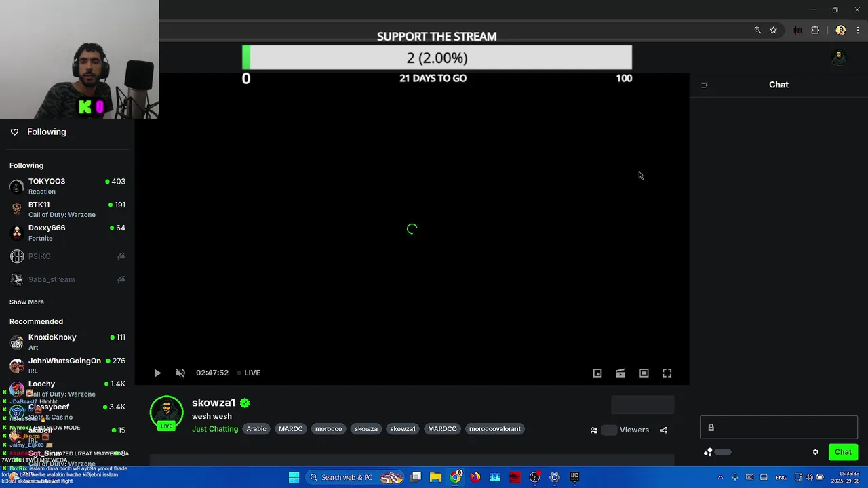Open the ENG language selector
Viewport: 868px width, 488px height.
point(781,477)
